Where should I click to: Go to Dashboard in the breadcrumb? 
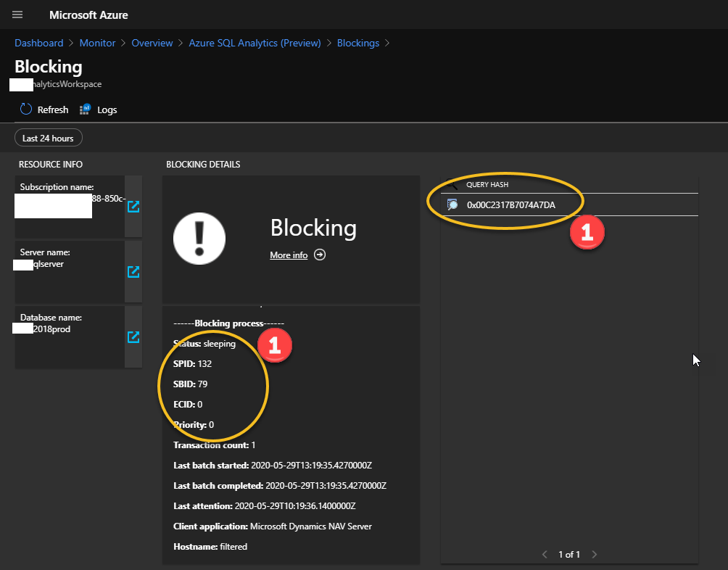(39, 43)
